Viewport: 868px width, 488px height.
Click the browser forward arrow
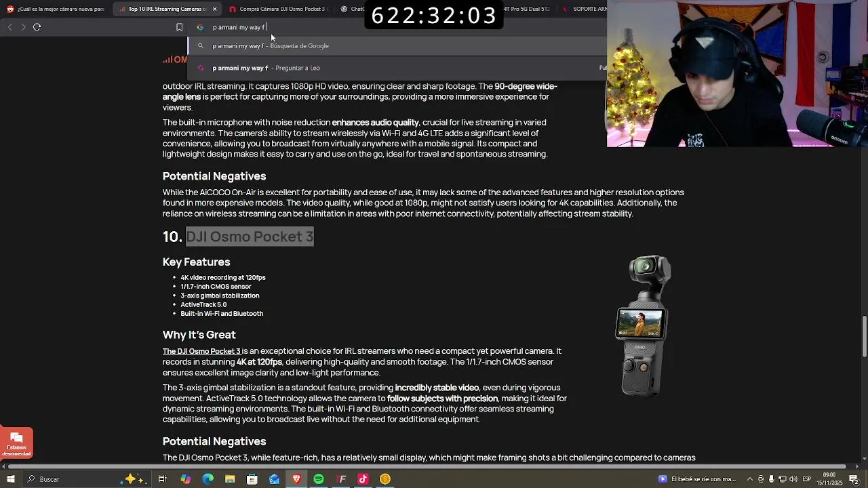click(23, 27)
